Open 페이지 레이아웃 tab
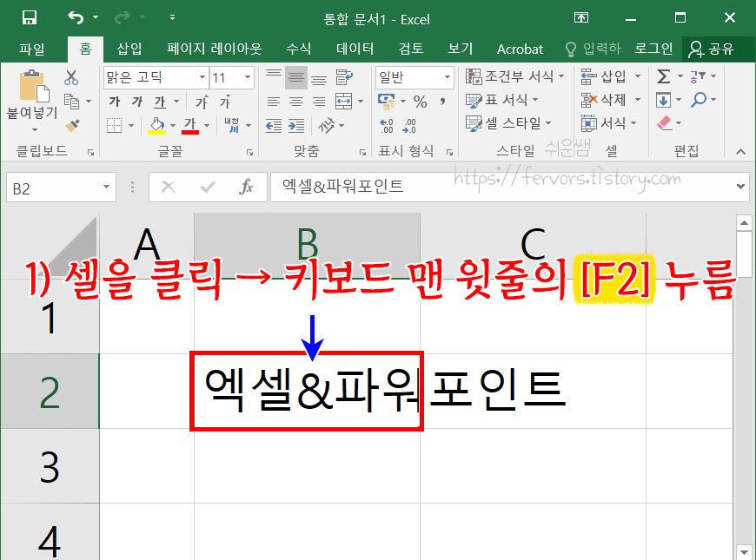 (x=214, y=49)
